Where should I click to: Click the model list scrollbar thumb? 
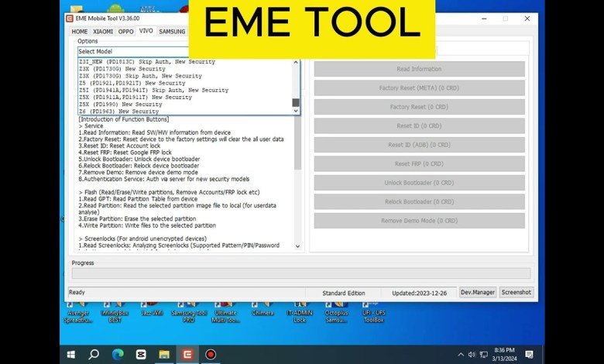coord(296,102)
